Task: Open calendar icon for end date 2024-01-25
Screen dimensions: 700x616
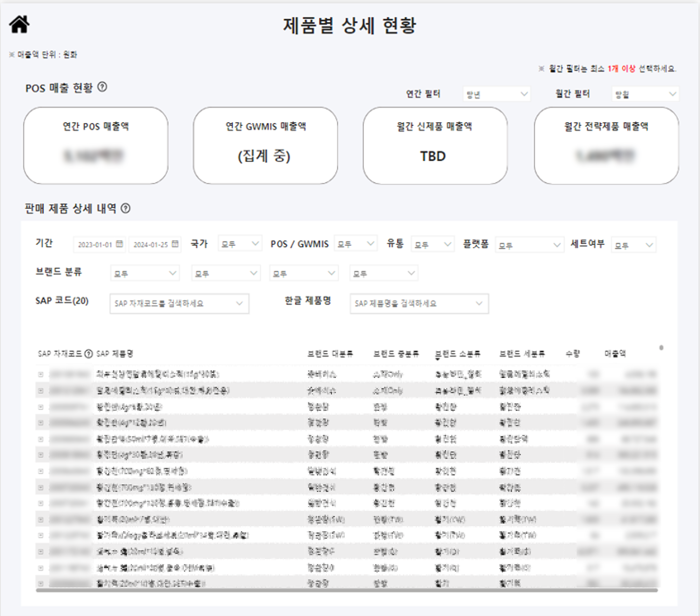Action: click(175, 244)
